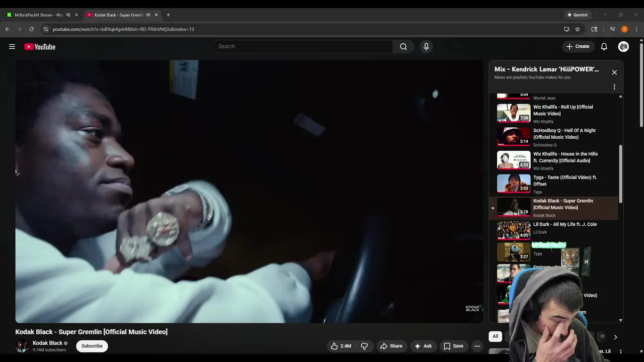Open the Wiz Khalifa name under Roll Up
The image size is (644, 362).
pos(543,122)
